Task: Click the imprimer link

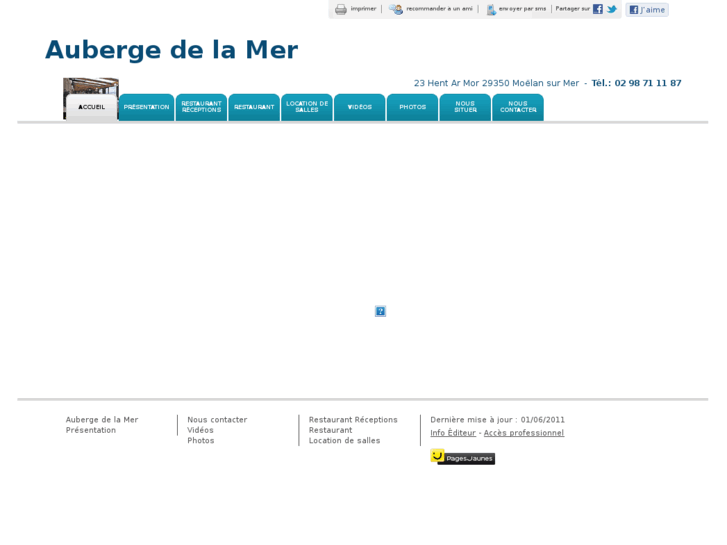Action: 363,8
